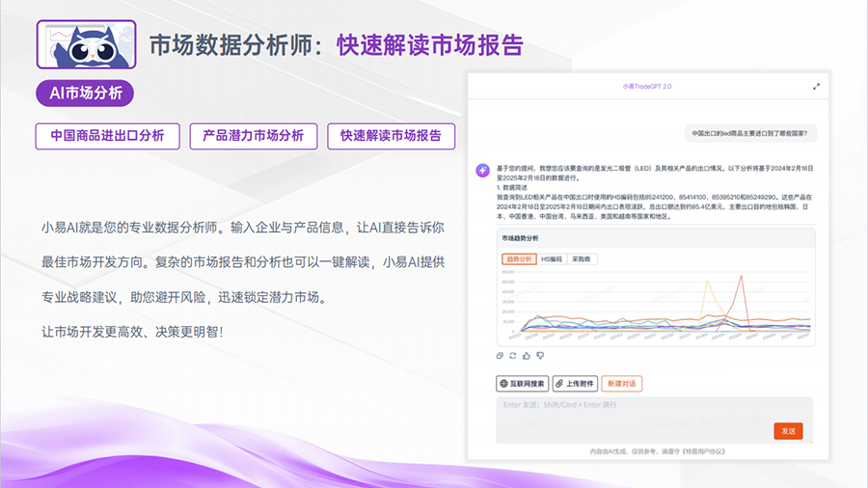Click the regenerate response icon
868x488 pixels.
click(513, 356)
